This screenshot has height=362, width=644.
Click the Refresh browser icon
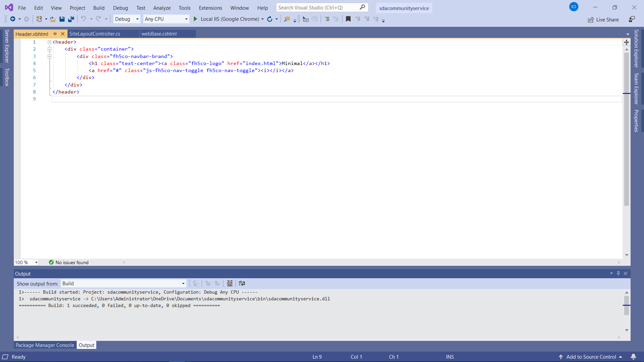coord(270,19)
